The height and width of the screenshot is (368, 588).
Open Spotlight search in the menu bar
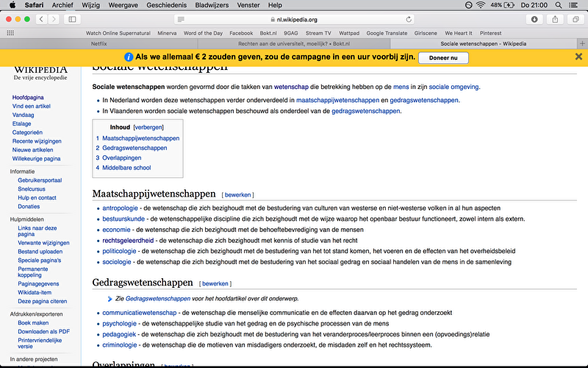559,5
